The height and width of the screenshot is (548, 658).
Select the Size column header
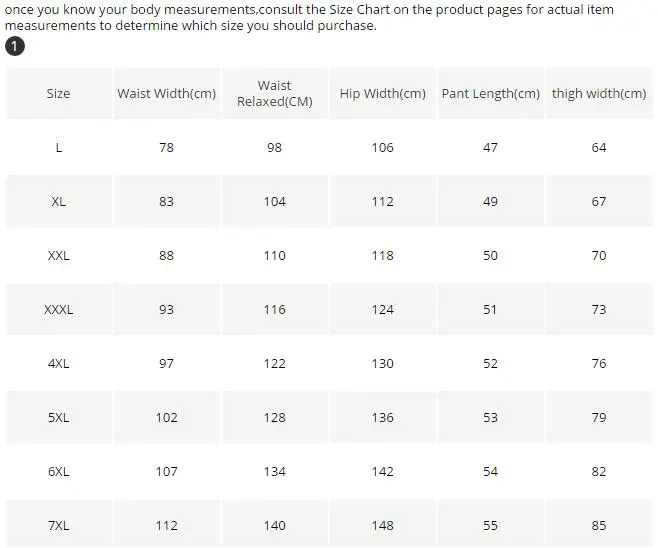tap(58, 93)
